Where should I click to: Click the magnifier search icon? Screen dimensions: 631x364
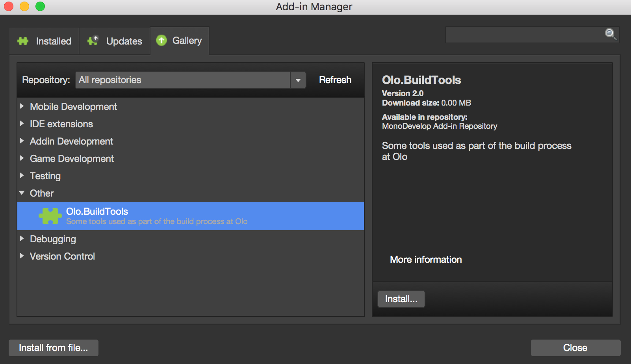coord(611,34)
